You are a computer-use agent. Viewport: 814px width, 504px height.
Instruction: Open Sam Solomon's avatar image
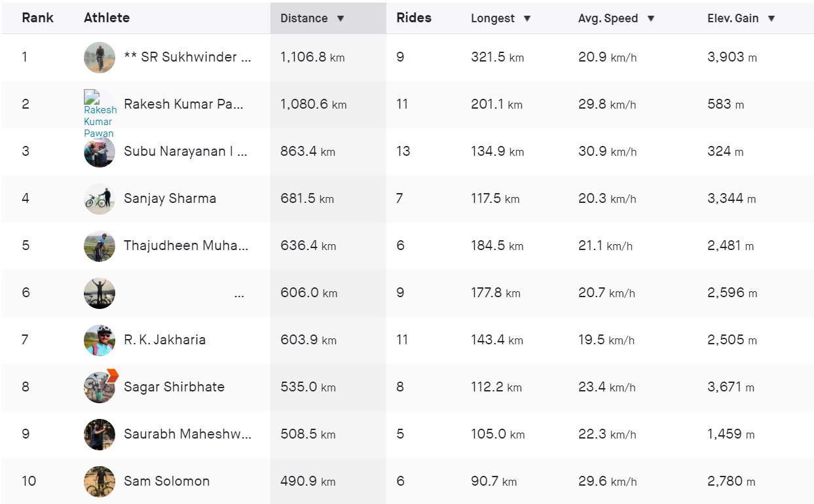coord(100,482)
